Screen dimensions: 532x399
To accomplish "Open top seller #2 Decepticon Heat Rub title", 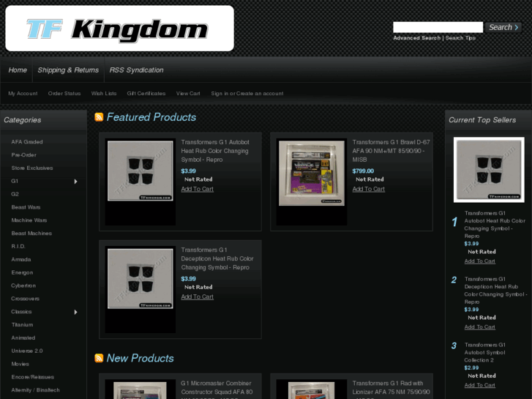I will click(x=495, y=291).
